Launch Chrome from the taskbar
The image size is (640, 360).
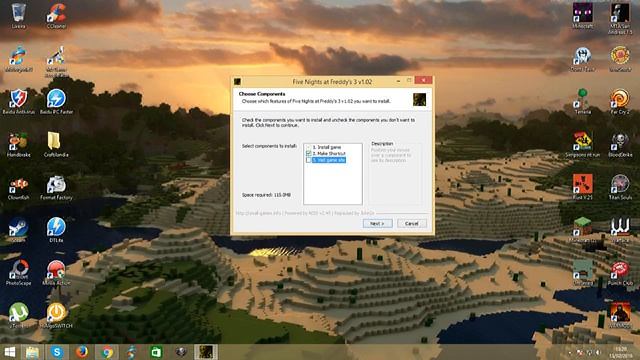107,352
